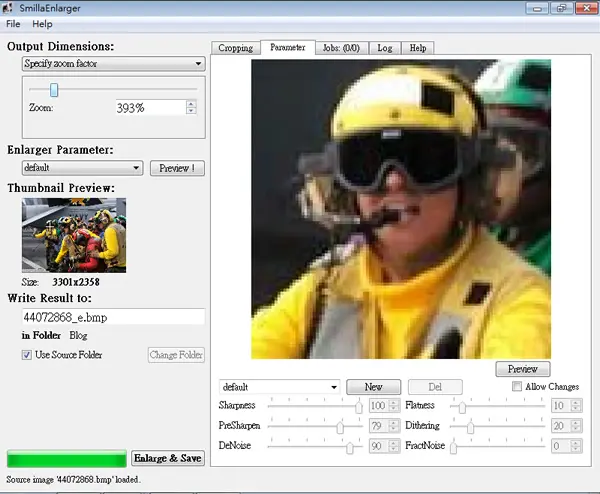Click the SmillaEnlarger app icon in title bar
The image size is (600, 494).
click(8, 8)
